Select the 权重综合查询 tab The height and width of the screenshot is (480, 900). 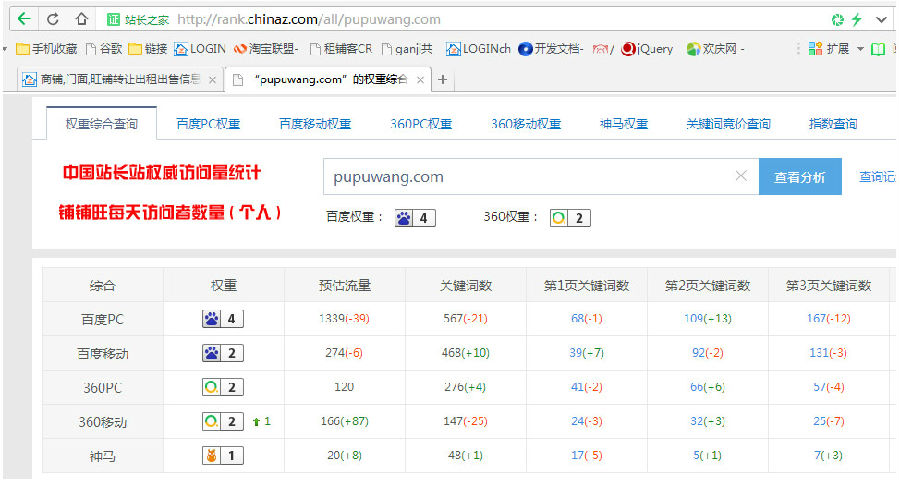[x=102, y=123]
